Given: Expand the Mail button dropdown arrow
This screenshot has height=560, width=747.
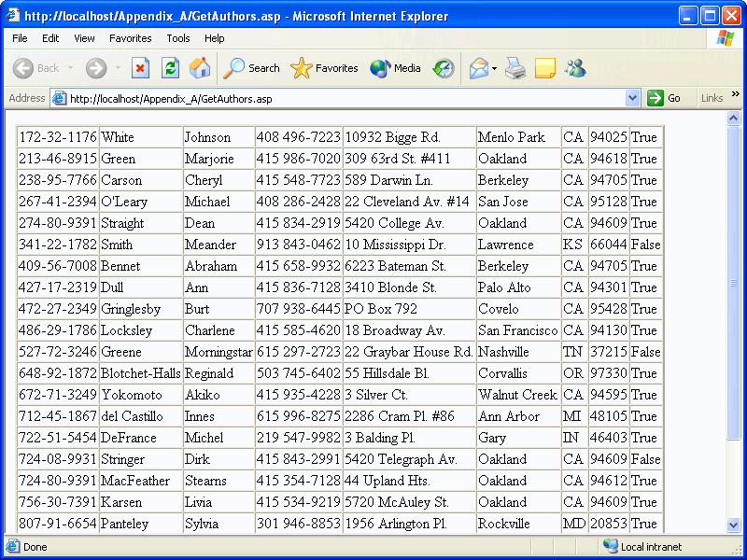Looking at the screenshot, I should pyautogui.click(x=495, y=68).
